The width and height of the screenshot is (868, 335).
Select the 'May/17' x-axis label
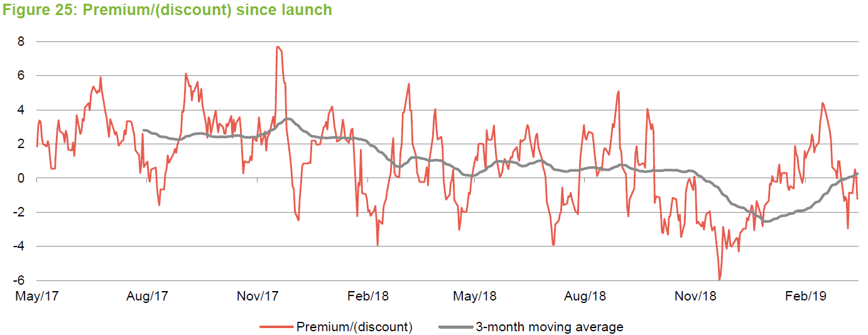coord(36,295)
